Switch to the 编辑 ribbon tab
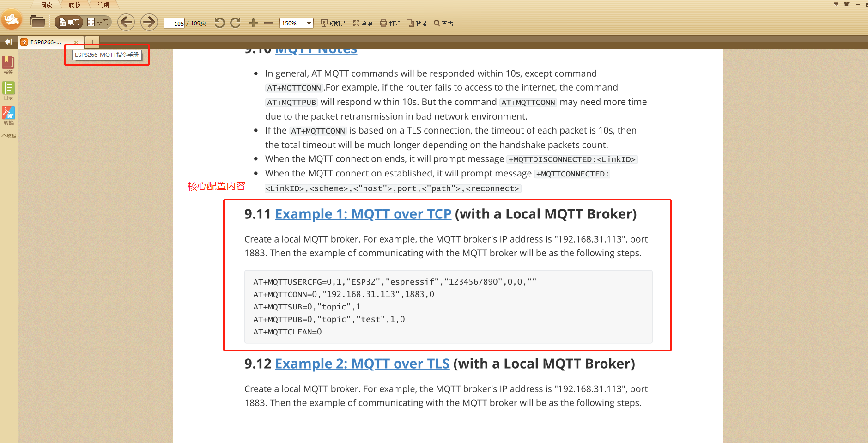This screenshot has height=443, width=868. [103, 5]
